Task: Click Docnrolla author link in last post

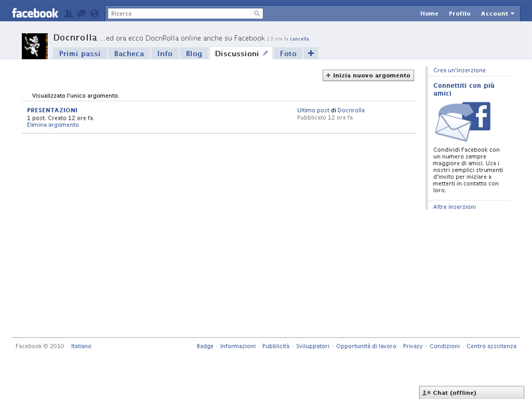Action: (351, 110)
